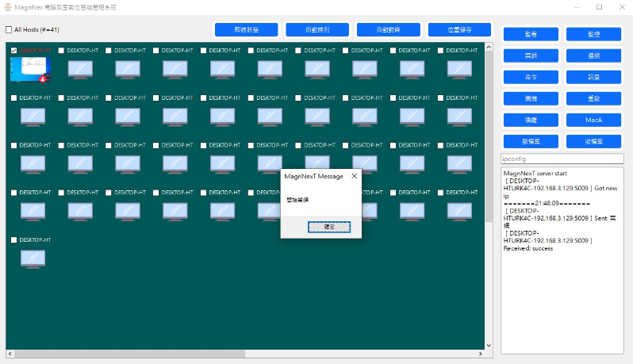Click the ipconfig command input field

pyautogui.click(x=562, y=159)
